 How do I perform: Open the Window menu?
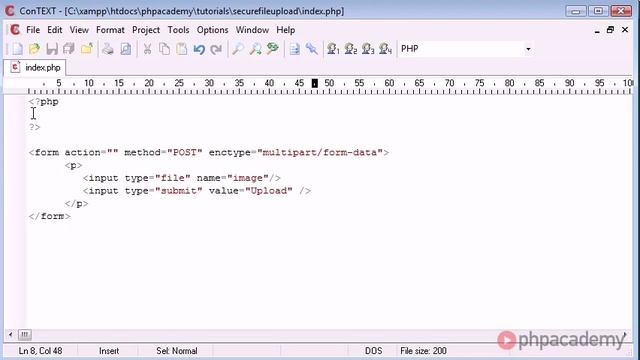click(252, 30)
